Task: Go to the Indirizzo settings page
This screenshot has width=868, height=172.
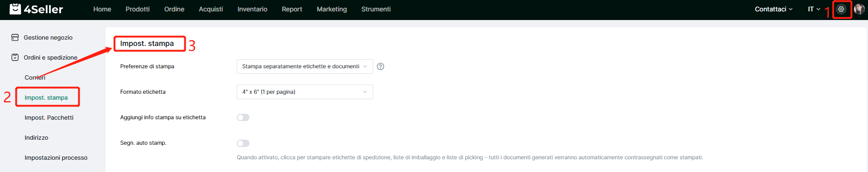Action: click(36, 137)
